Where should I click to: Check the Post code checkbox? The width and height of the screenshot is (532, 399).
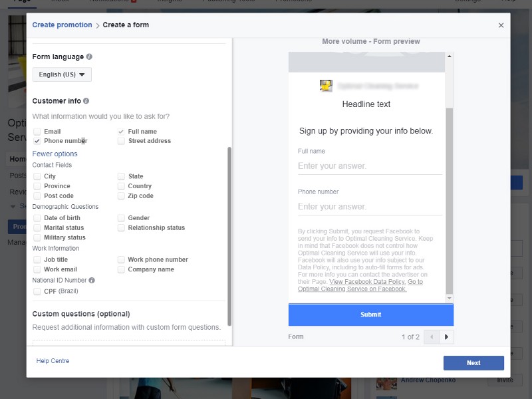click(x=37, y=196)
